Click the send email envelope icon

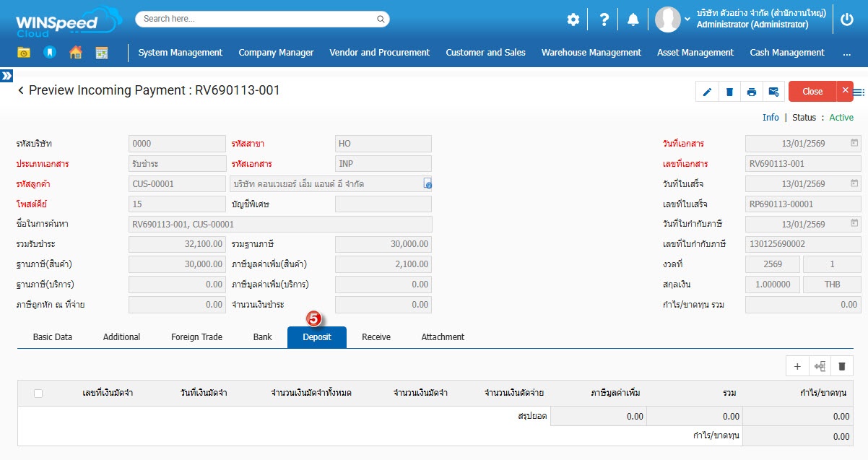coord(773,92)
